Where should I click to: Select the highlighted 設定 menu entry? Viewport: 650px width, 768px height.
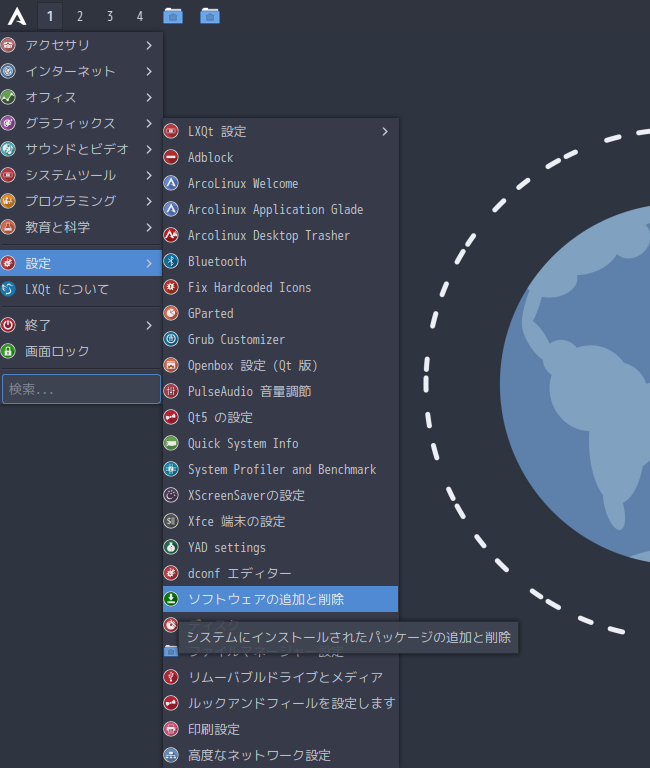click(81, 263)
